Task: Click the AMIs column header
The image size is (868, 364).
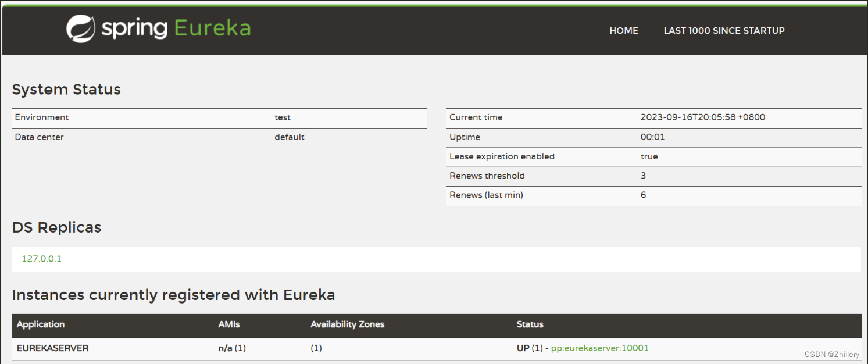Action: point(229,324)
